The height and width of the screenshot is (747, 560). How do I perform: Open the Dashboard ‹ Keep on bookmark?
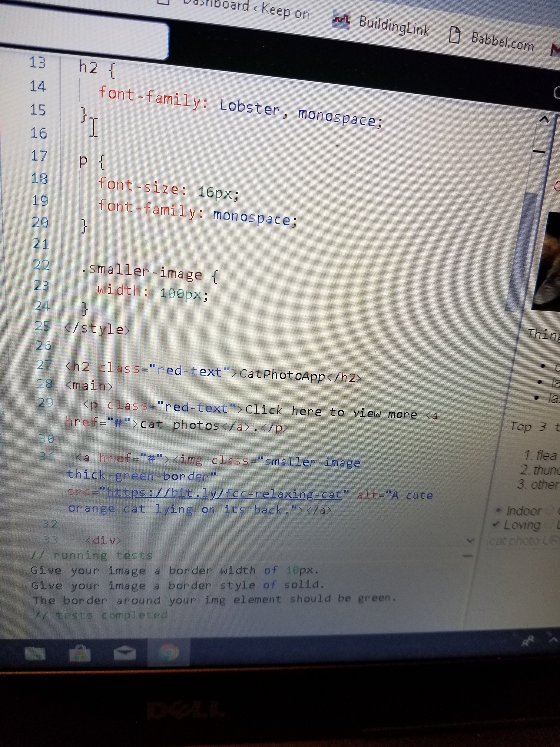(x=234, y=8)
